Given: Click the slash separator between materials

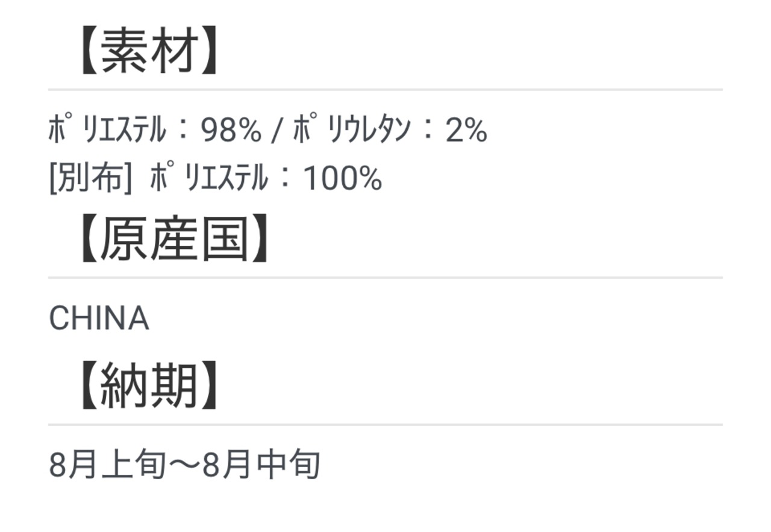Looking at the screenshot, I should point(276,131).
